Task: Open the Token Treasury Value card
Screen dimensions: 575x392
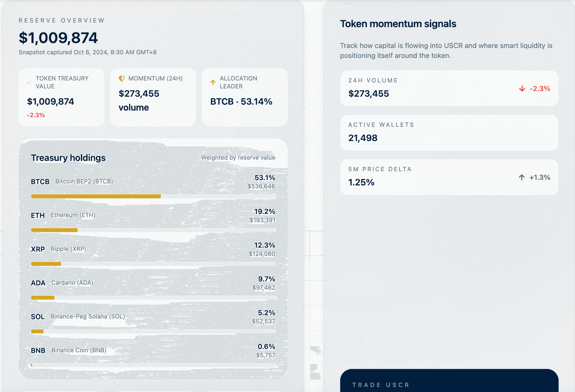Action: (62, 97)
